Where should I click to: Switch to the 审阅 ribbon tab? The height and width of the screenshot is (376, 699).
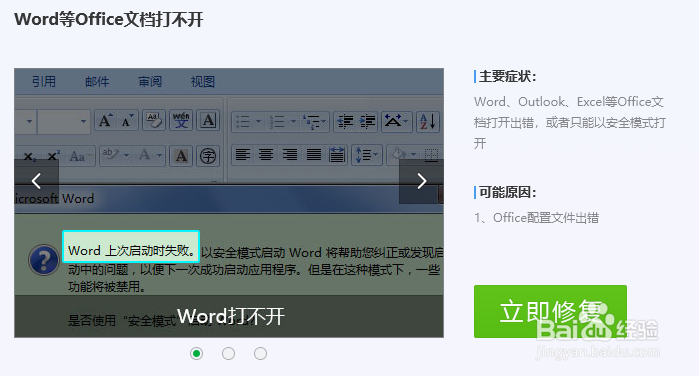(x=150, y=82)
